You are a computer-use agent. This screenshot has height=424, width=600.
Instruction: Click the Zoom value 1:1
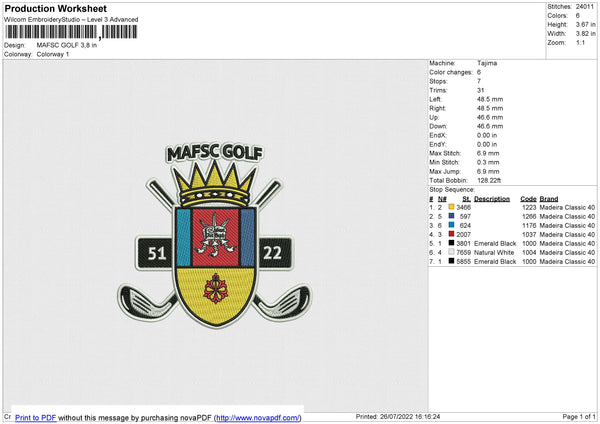tap(580, 42)
